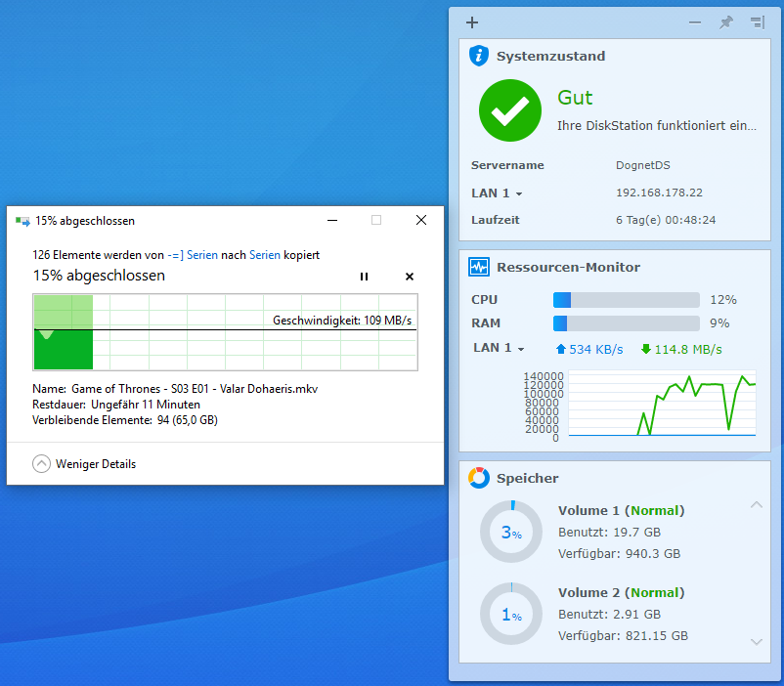Collapse copy dialog with Weniger Details
This screenshot has height=686, width=784.
84,464
